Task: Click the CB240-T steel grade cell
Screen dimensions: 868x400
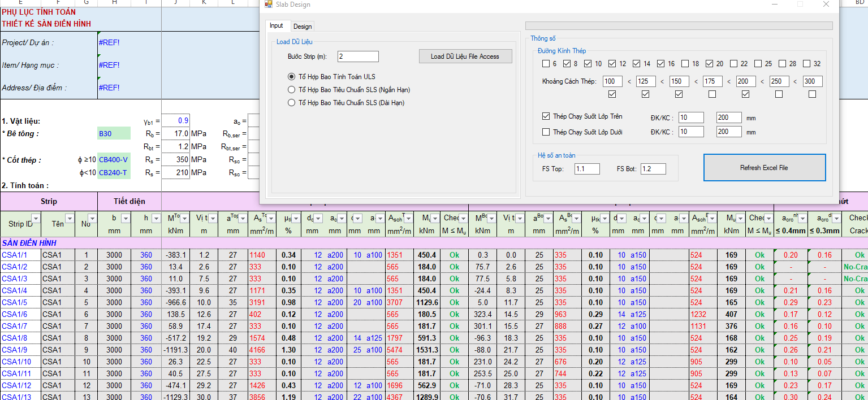Action: coord(114,172)
